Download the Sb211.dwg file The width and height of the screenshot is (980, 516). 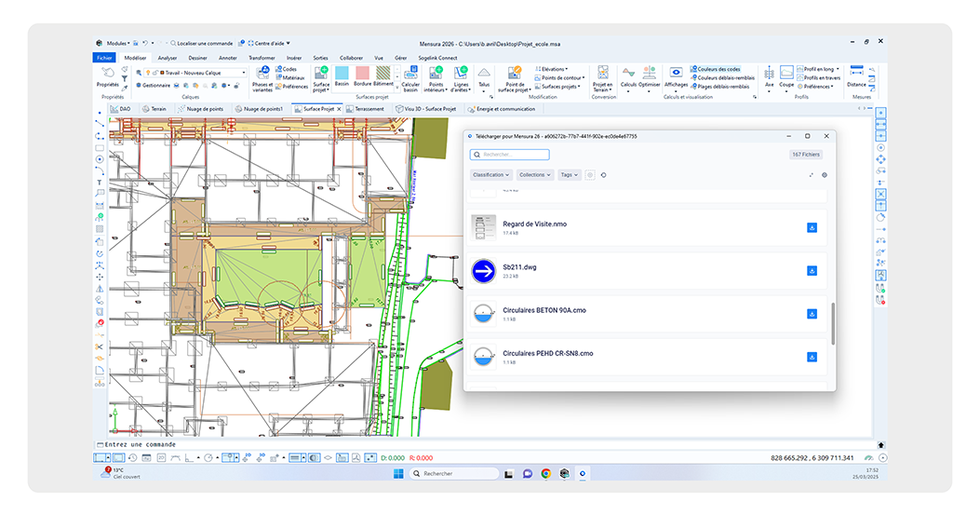coord(812,271)
